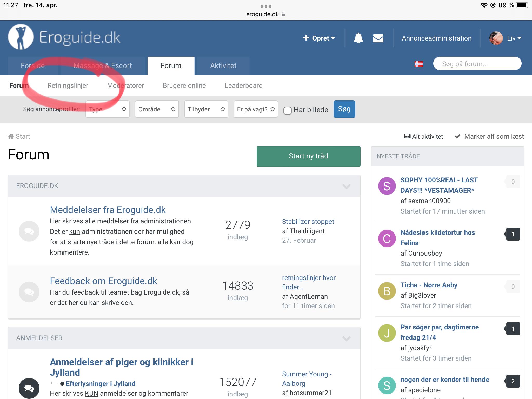The width and height of the screenshot is (532, 399).
Task: Click the Eroguide.dk silhouette logo icon
Action: click(x=21, y=37)
